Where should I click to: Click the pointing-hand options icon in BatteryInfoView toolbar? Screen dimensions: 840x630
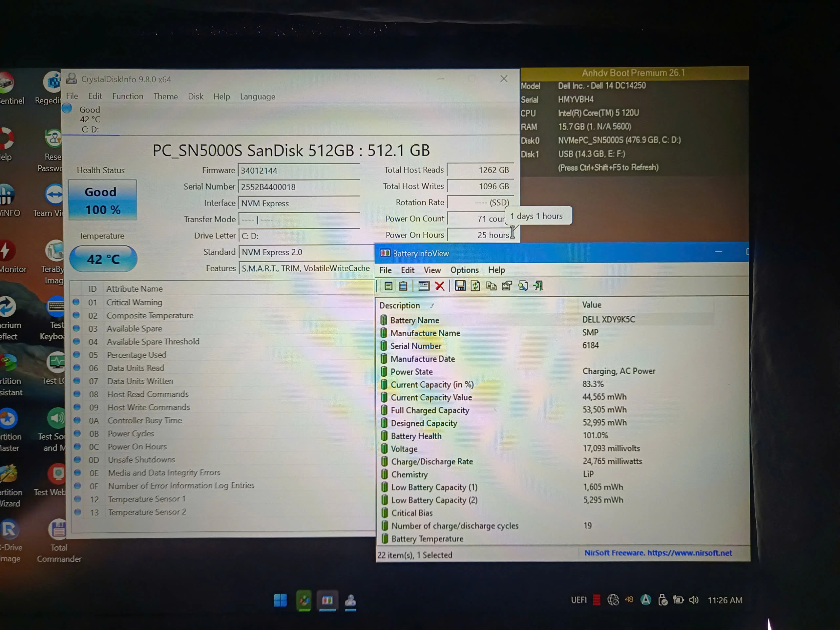coord(507,285)
